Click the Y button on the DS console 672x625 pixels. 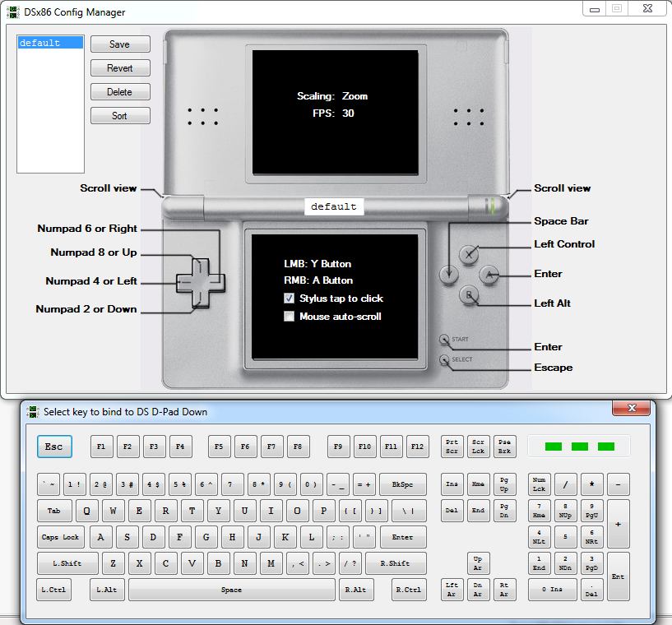[449, 275]
